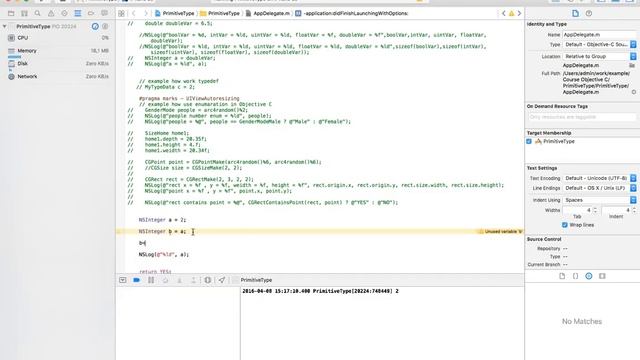Image resolution: width=640 pixels, height=360 pixels.
Task: Jump to next issue arrow
Action: 519,13
